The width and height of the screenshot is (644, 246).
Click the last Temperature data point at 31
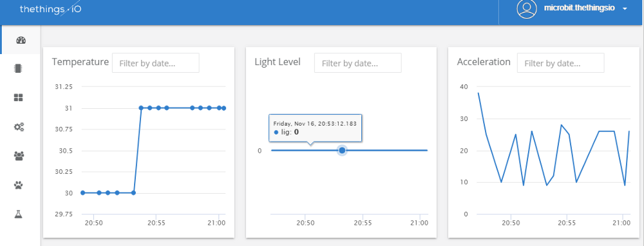coord(224,108)
